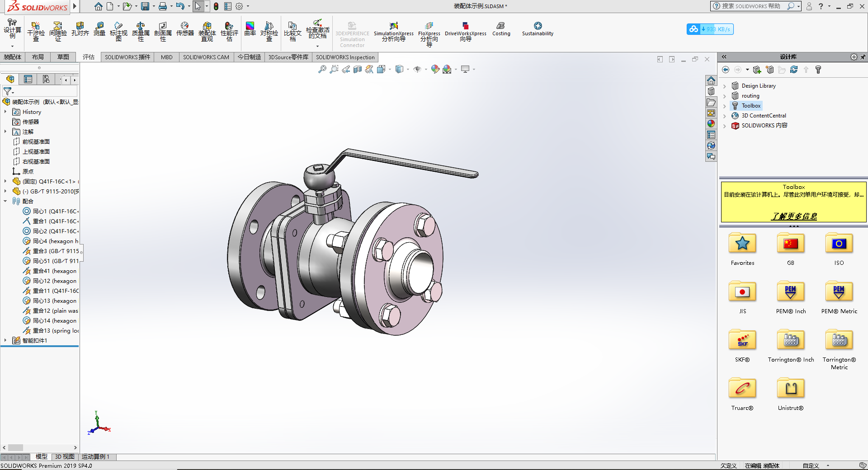Collapse the Design Library task pane
868x470 pixels.
point(724,57)
